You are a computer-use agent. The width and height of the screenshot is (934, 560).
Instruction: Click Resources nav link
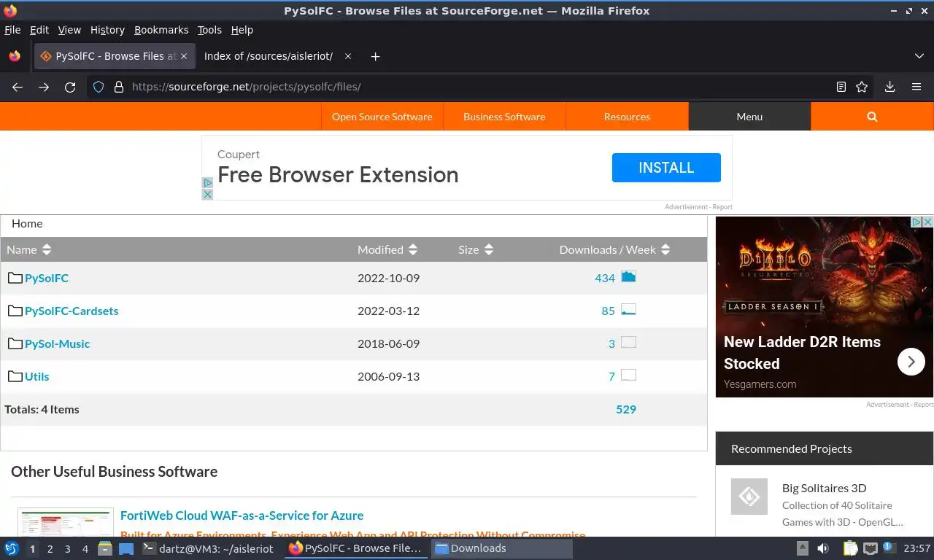[x=627, y=117]
